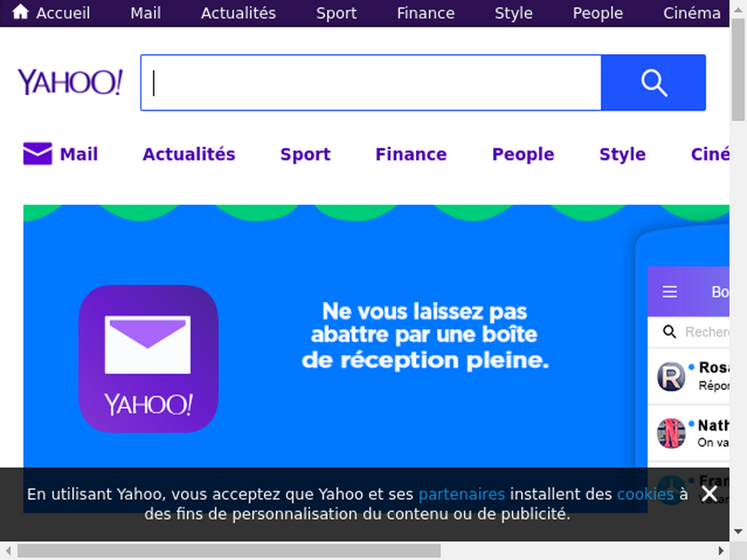
Task: Click the purple Yahoo! logo
Action: pyautogui.click(x=70, y=82)
